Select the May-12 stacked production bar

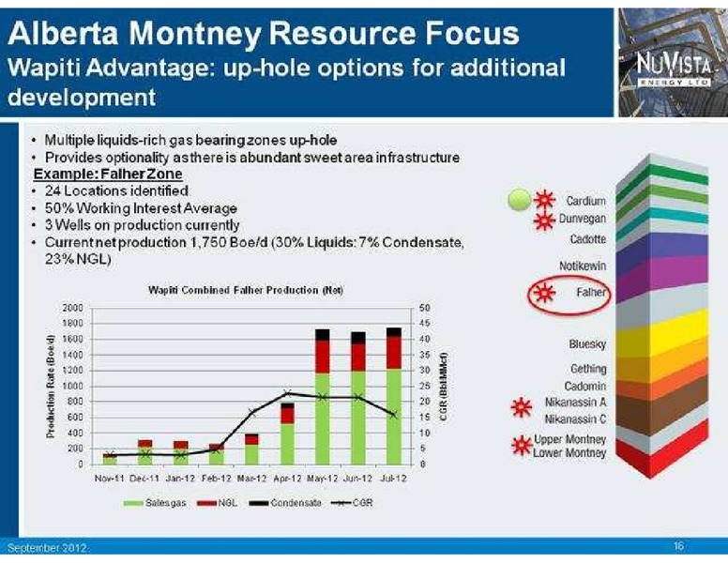point(322,397)
